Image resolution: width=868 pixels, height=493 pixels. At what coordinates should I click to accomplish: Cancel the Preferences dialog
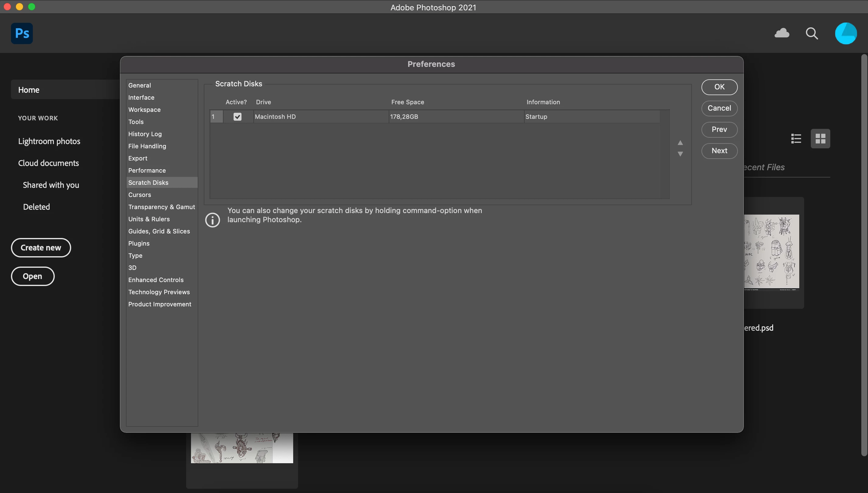pyautogui.click(x=719, y=108)
